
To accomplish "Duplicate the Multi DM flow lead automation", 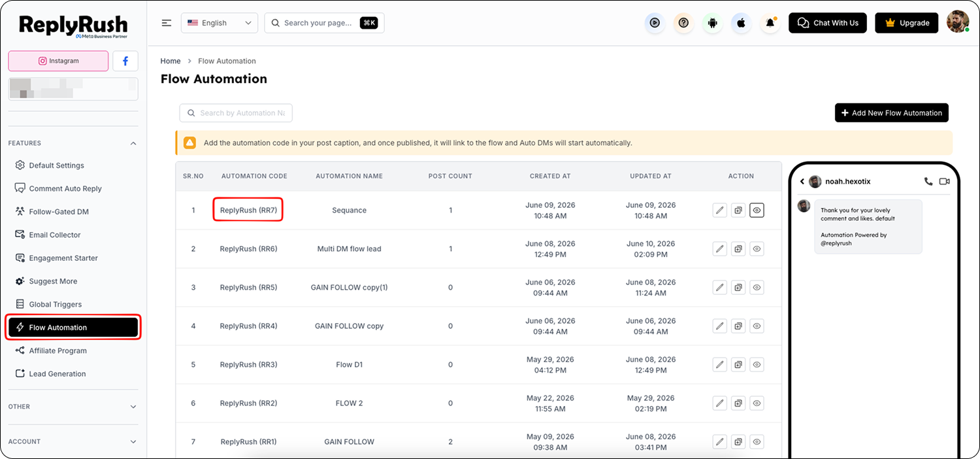I will click(x=738, y=249).
